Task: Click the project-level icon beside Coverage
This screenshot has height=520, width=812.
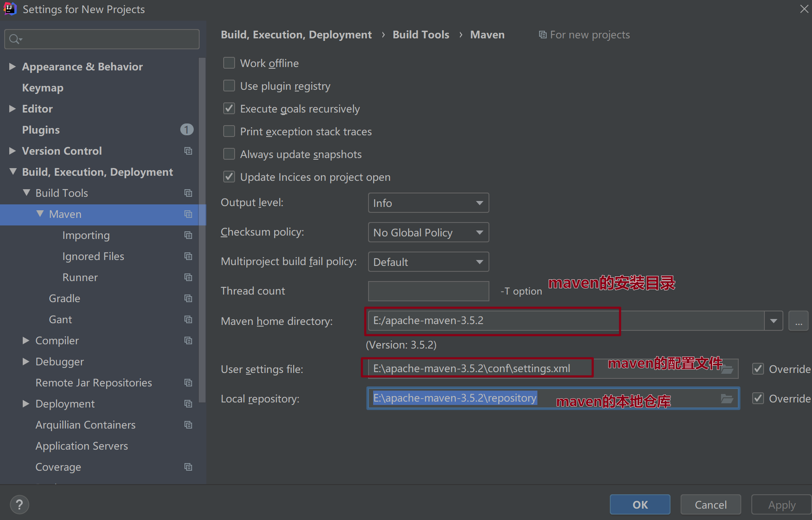Action: 188,467
